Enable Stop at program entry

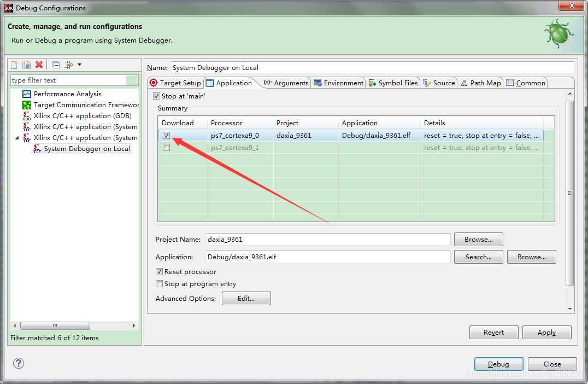(x=159, y=284)
